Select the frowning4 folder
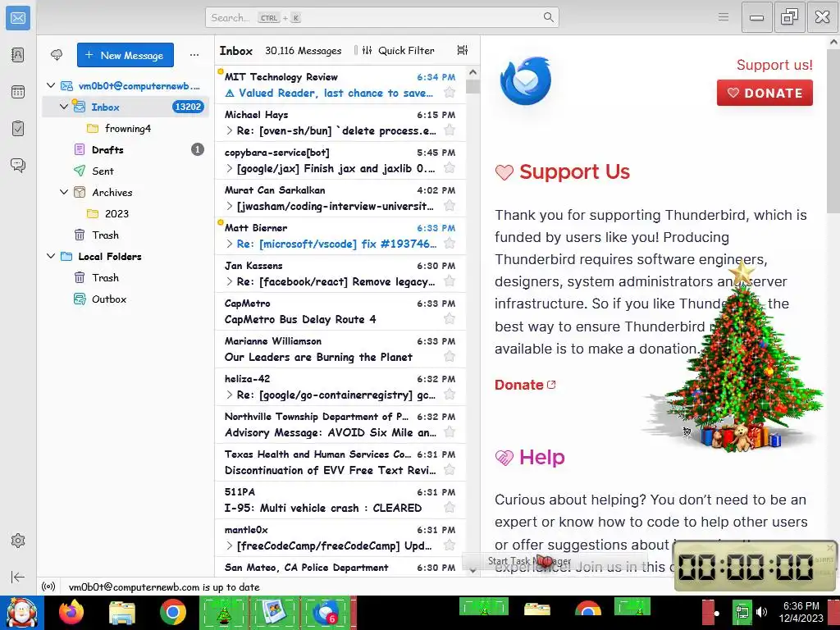The width and height of the screenshot is (840, 630). click(x=126, y=128)
